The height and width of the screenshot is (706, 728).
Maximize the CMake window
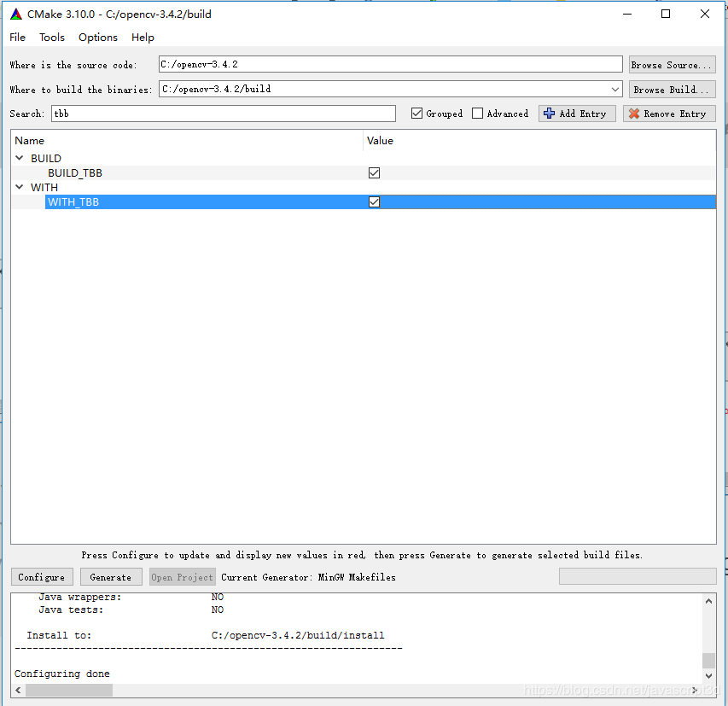click(x=666, y=14)
